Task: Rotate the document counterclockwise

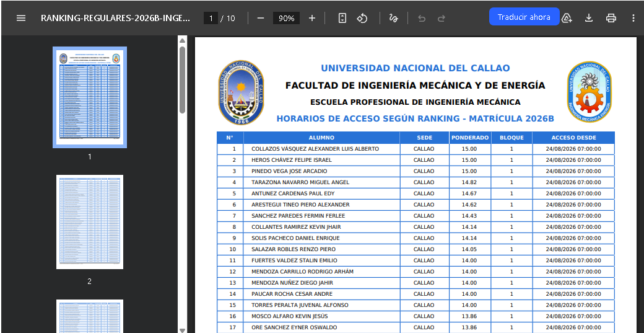Action: point(362,18)
